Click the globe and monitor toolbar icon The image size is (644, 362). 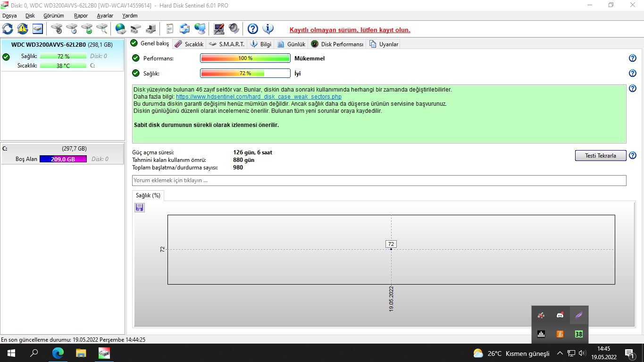tap(200, 29)
